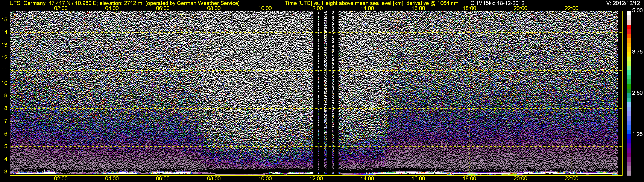Click 22:00 on the bottom time axis

pyautogui.click(x=571, y=179)
